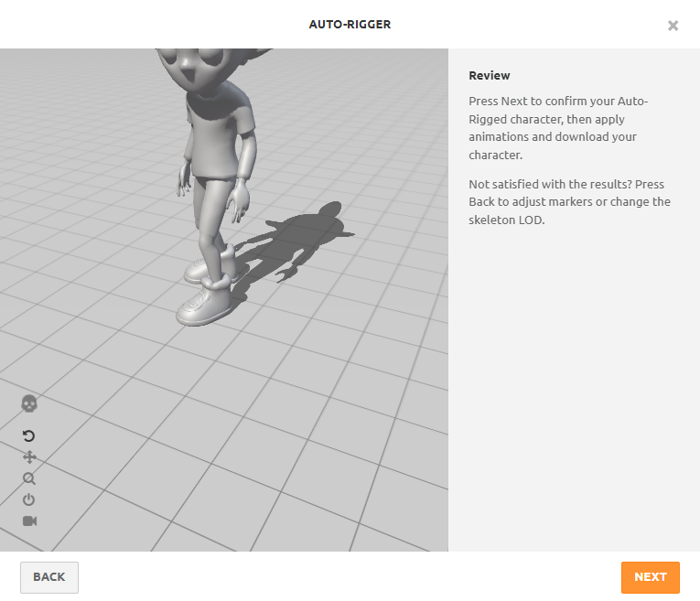The width and height of the screenshot is (700, 601).
Task: Toggle skeleton view skull icon
Action: click(x=29, y=403)
